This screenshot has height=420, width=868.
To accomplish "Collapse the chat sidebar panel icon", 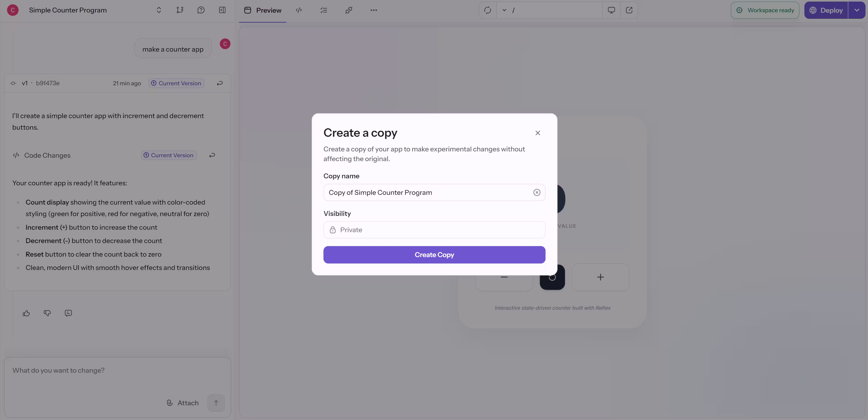I will tap(222, 10).
